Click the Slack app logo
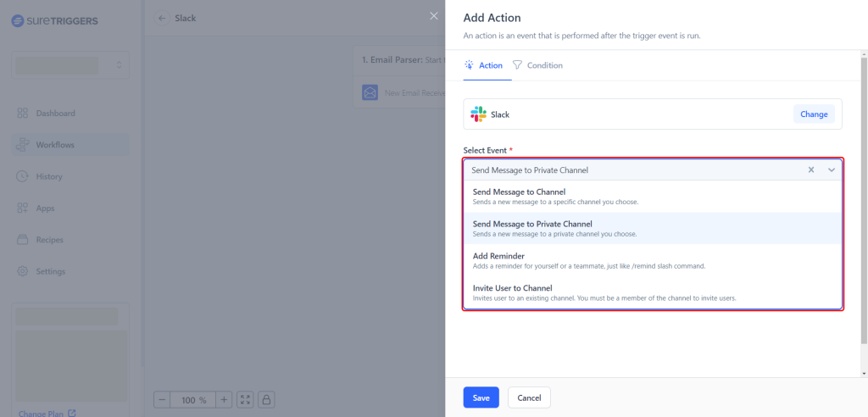868x417 pixels. 478,114
